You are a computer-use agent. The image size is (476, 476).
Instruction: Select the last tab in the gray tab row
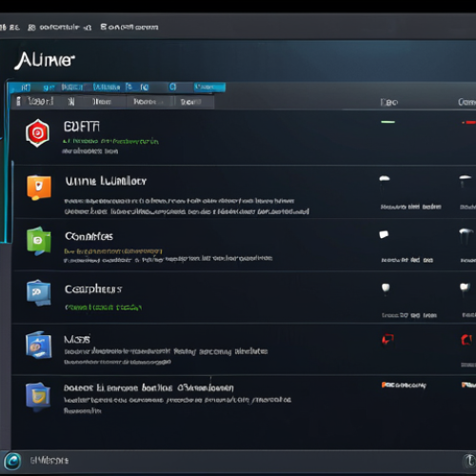tap(191, 102)
